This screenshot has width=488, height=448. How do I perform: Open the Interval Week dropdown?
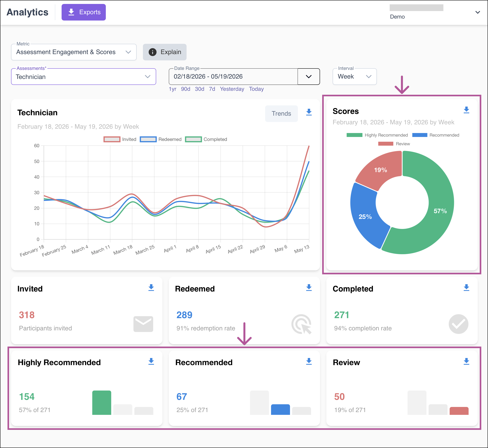354,77
